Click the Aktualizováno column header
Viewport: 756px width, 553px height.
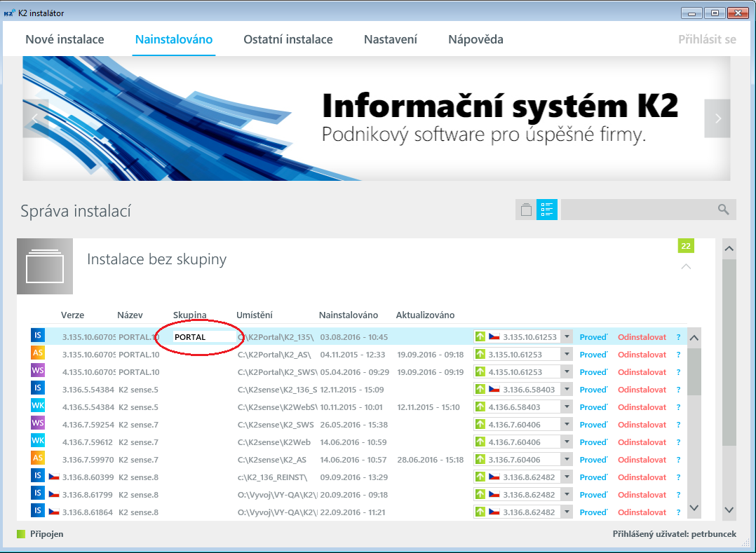(x=425, y=315)
